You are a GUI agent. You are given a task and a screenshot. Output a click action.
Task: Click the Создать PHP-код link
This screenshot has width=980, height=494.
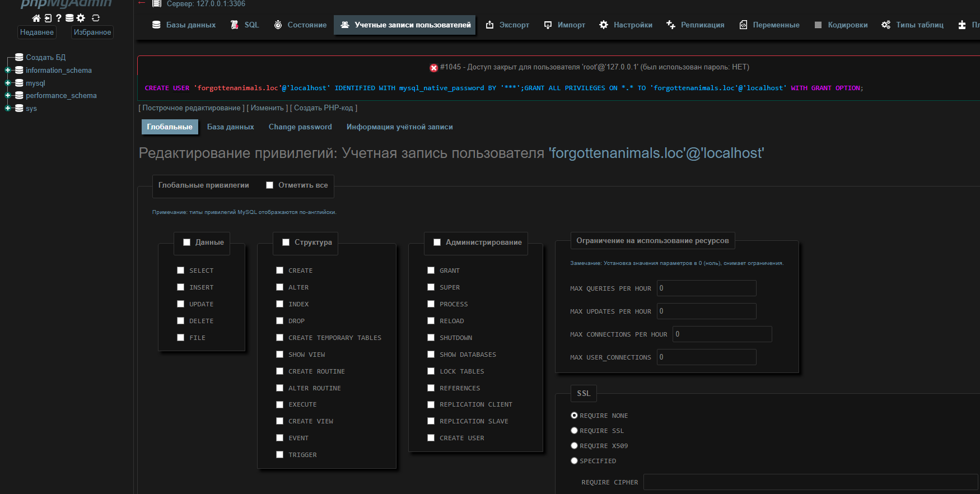click(323, 108)
